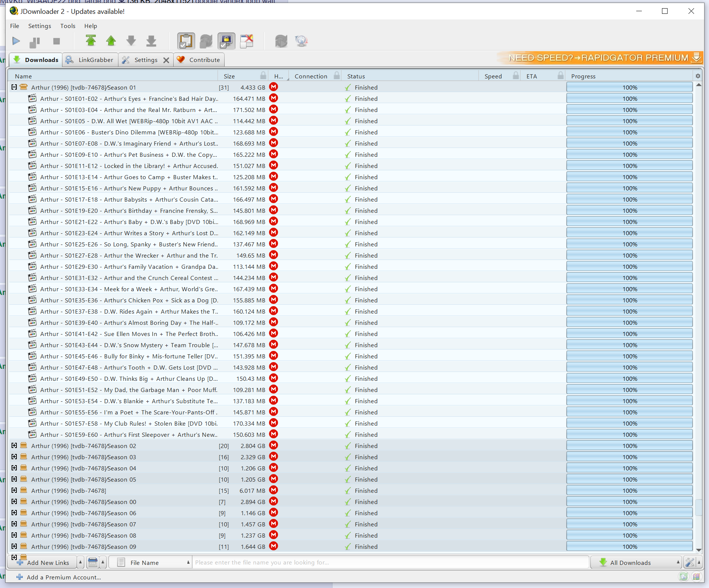The width and height of the screenshot is (709, 588).
Task: Expand the Season 05 package
Action: coord(14,479)
